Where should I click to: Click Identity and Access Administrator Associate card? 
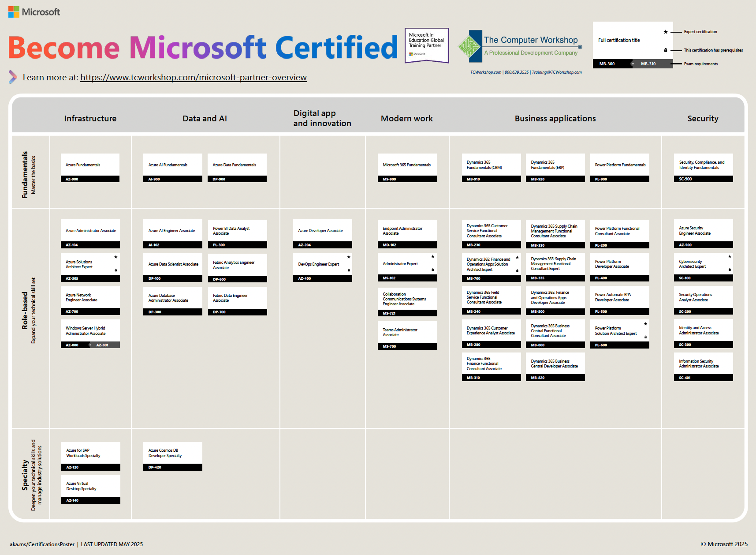704,334
